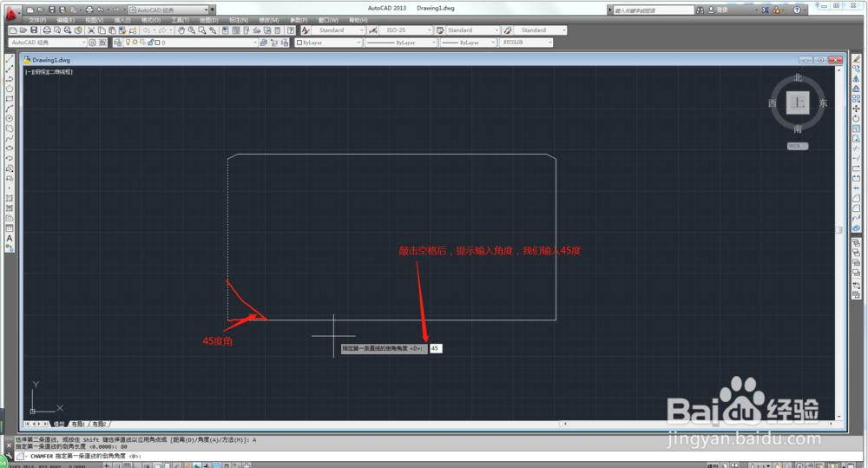The image size is (868, 468).
Task: Open the Table Style manager icon
Action: 440,30
